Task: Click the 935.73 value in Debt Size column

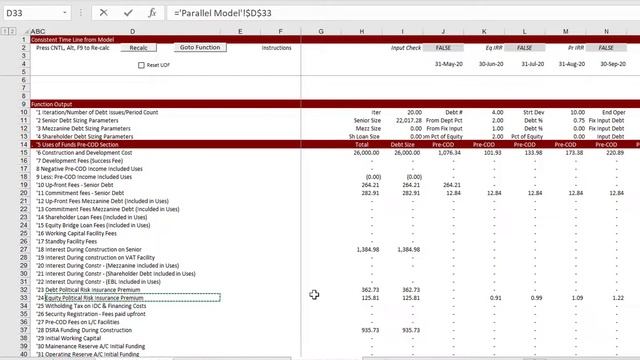Action: (411, 330)
